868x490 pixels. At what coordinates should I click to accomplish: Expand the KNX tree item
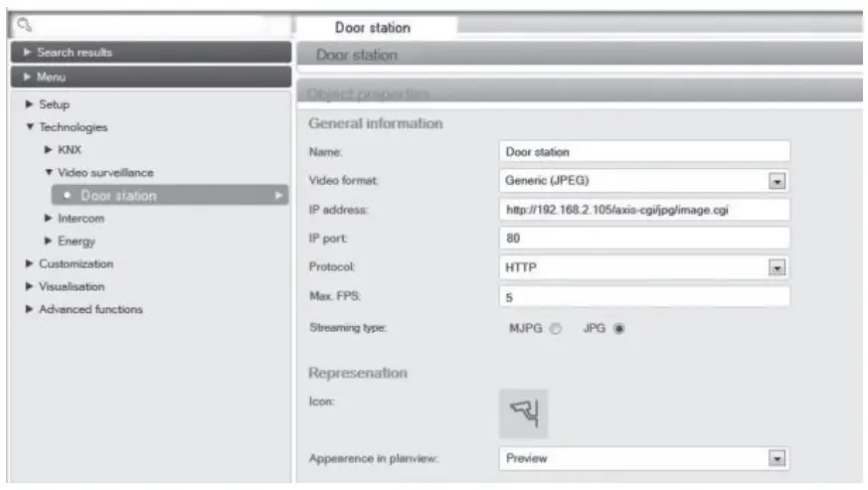click(49, 150)
